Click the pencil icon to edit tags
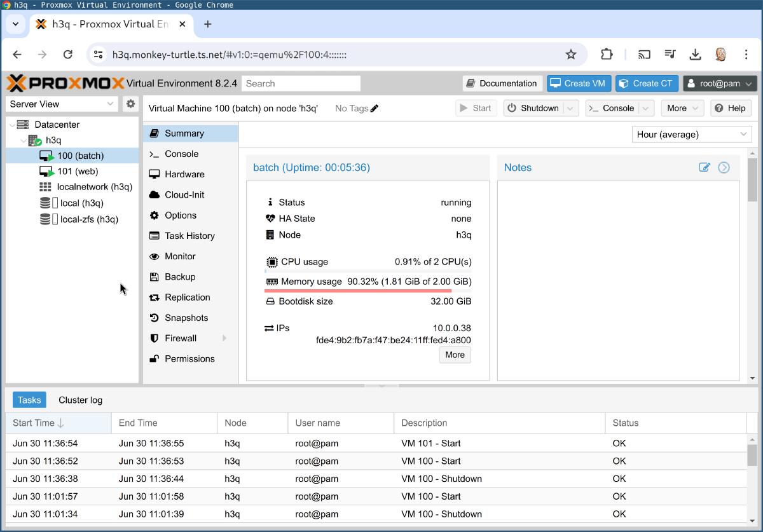This screenshot has width=763, height=532. pyautogui.click(x=375, y=108)
